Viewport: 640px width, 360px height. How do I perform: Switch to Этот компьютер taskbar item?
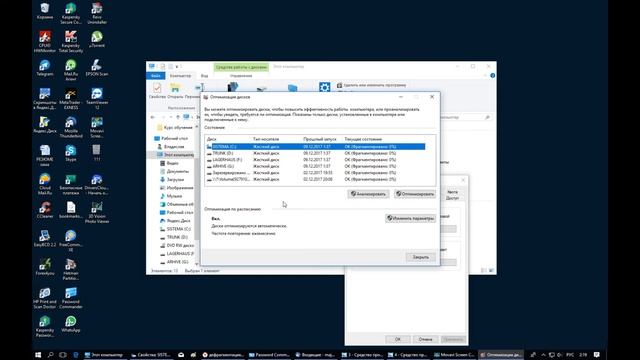click(104, 355)
